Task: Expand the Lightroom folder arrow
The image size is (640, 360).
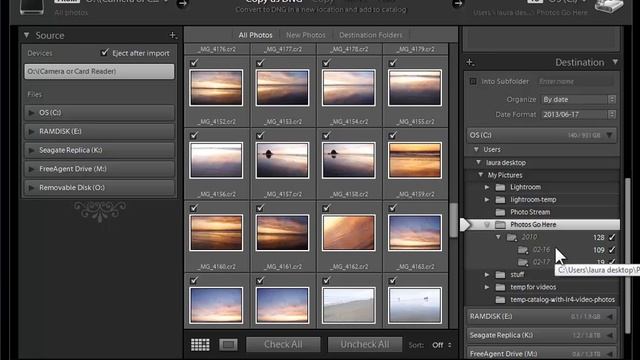Action: point(487,187)
